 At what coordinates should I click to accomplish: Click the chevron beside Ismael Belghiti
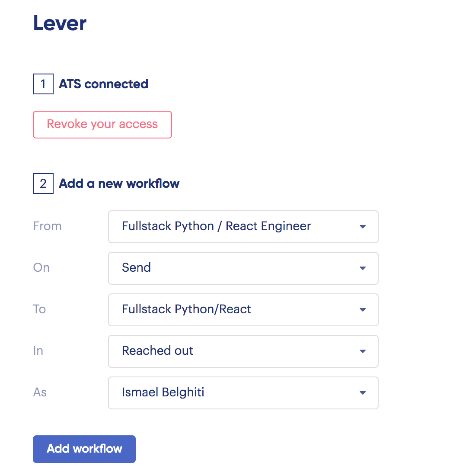click(x=363, y=393)
